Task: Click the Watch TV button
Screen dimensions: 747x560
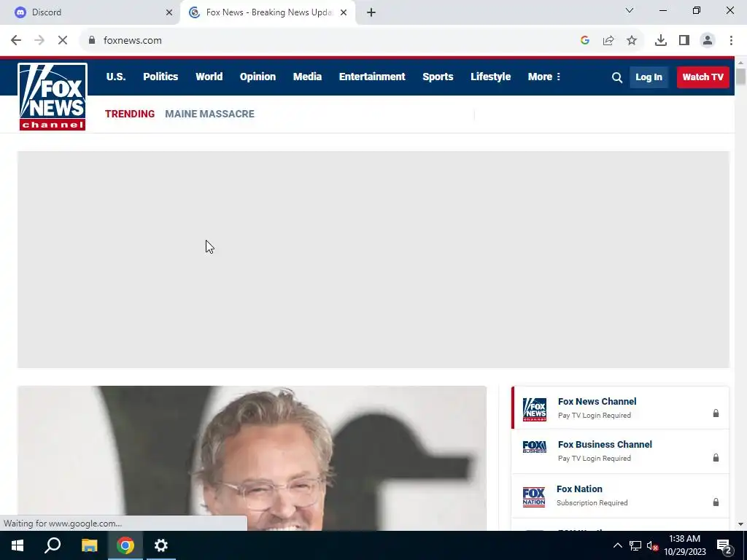Action: click(x=703, y=77)
